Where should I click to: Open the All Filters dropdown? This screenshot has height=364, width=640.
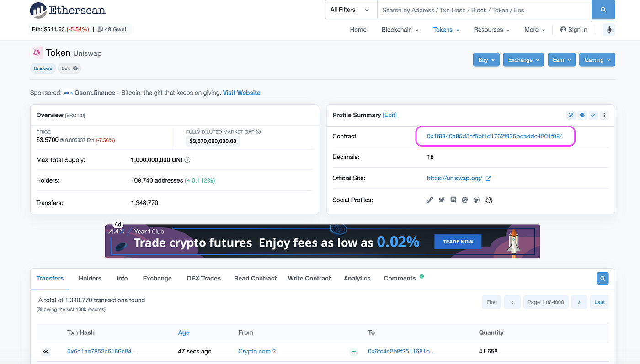click(x=351, y=10)
